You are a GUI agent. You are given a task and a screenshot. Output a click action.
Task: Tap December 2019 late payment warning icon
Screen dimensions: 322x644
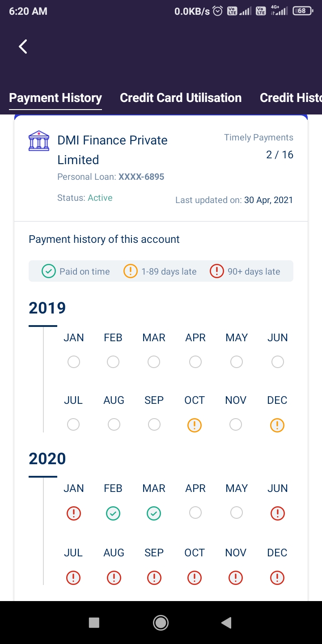coord(277,425)
